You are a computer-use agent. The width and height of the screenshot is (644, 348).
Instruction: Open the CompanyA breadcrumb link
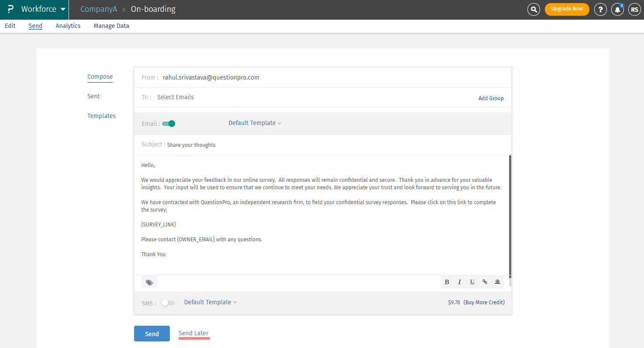pyautogui.click(x=99, y=9)
